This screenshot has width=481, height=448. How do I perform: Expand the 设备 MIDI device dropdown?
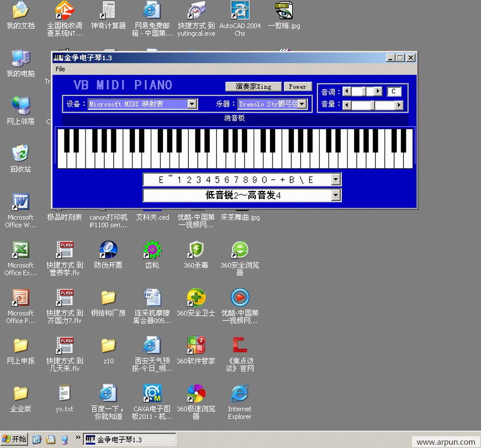click(192, 104)
